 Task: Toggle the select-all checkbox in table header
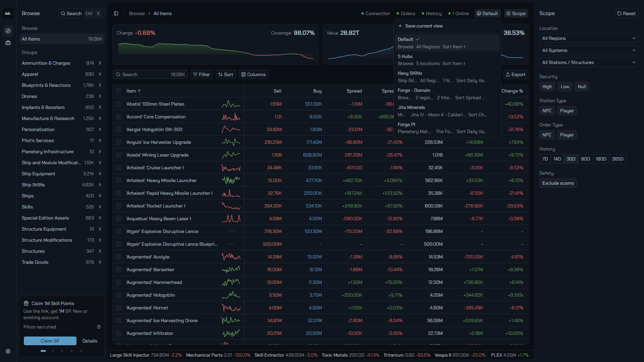click(119, 91)
